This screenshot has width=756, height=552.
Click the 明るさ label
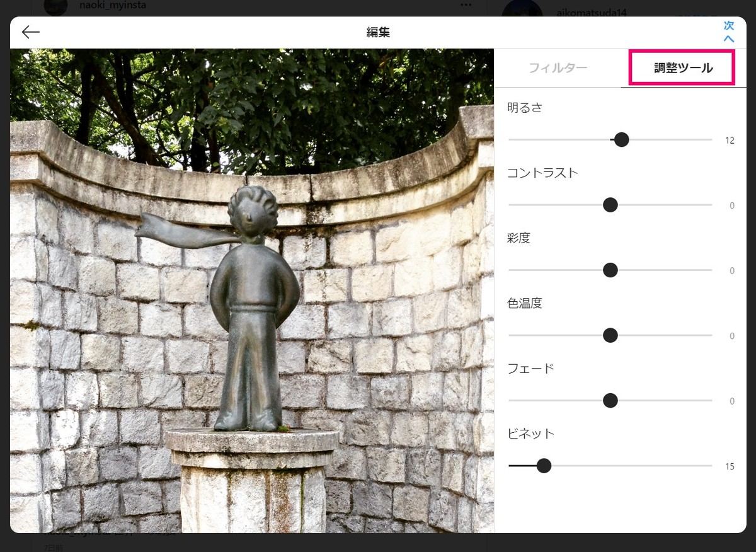525,108
